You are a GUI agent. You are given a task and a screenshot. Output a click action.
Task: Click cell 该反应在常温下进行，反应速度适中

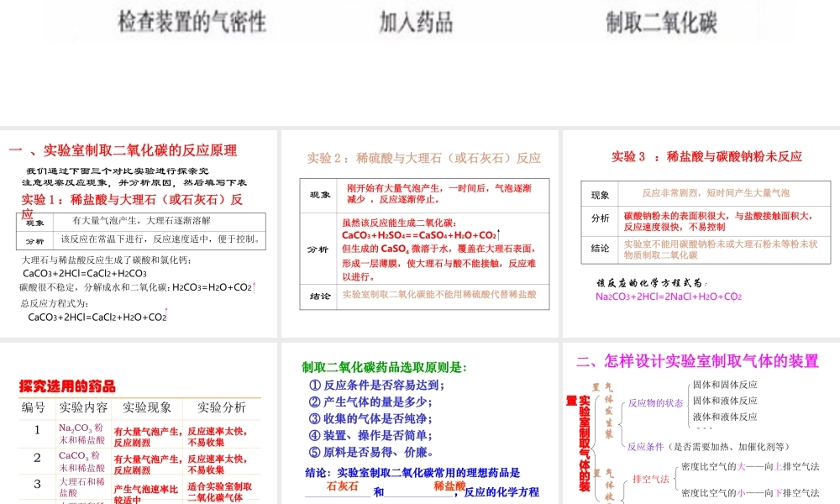pos(160,239)
